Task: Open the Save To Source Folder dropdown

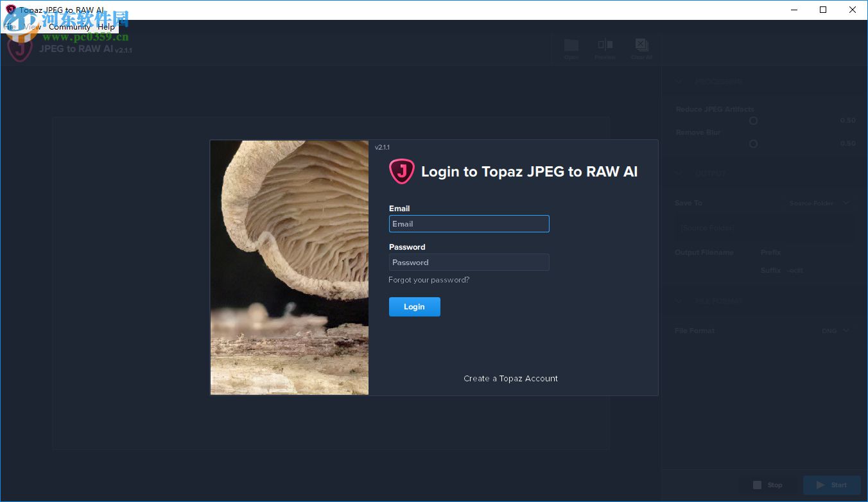Action: pyautogui.click(x=819, y=203)
